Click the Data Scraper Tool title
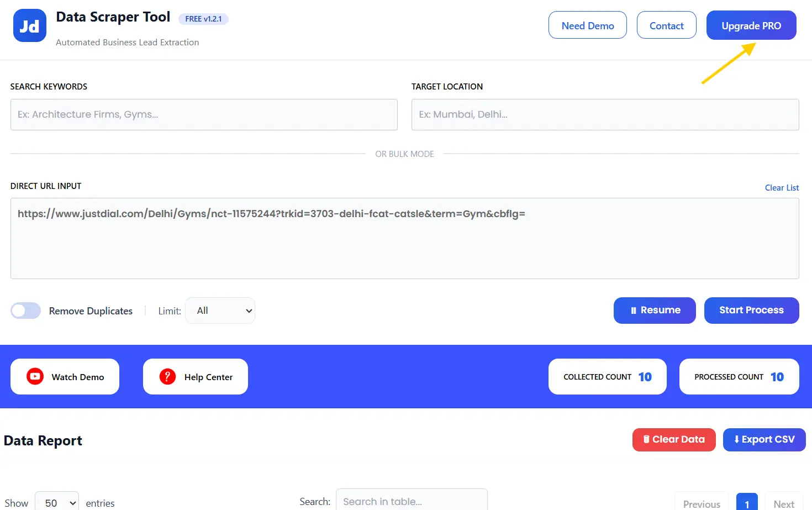812x510 pixels. click(x=113, y=17)
